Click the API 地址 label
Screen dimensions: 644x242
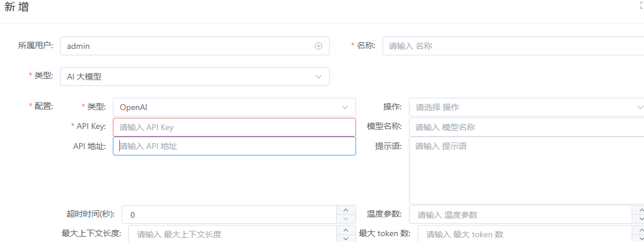pyautogui.click(x=89, y=146)
